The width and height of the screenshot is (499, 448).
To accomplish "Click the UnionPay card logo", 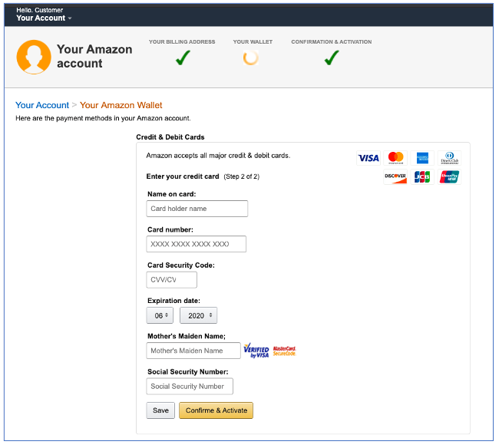I will coord(449,176).
